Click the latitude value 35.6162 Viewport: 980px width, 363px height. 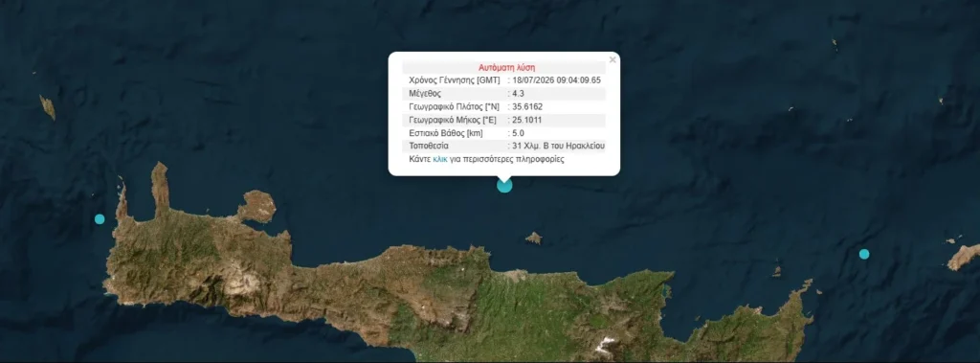pyautogui.click(x=527, y=107)
